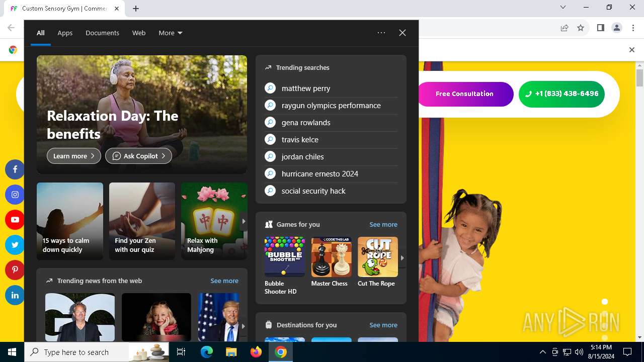
Task: Launch Microsoft Edge from taskbar
Action: (x=207, y=352)
